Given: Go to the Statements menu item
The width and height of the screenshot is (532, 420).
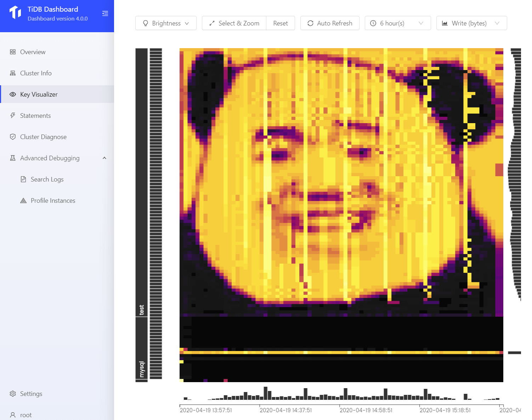Looking at the screenshot, I should pyautogui.click(x=35, y=116).
